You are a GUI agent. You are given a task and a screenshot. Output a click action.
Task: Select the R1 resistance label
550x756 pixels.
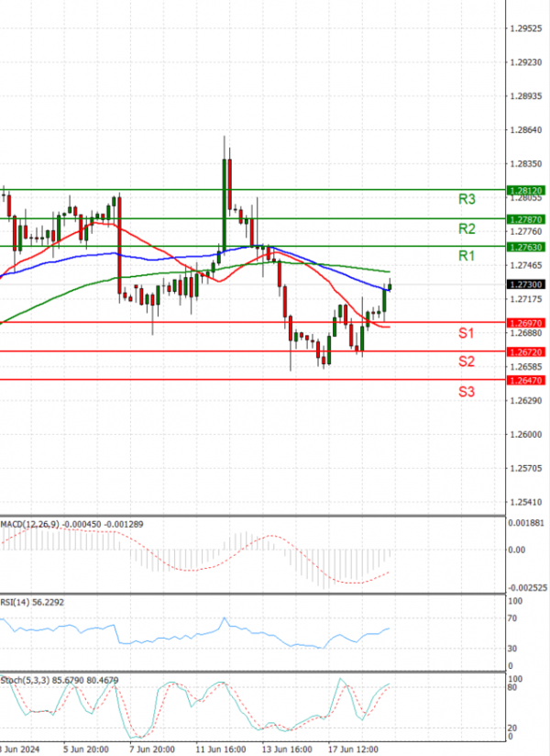(x=467, y=256)
